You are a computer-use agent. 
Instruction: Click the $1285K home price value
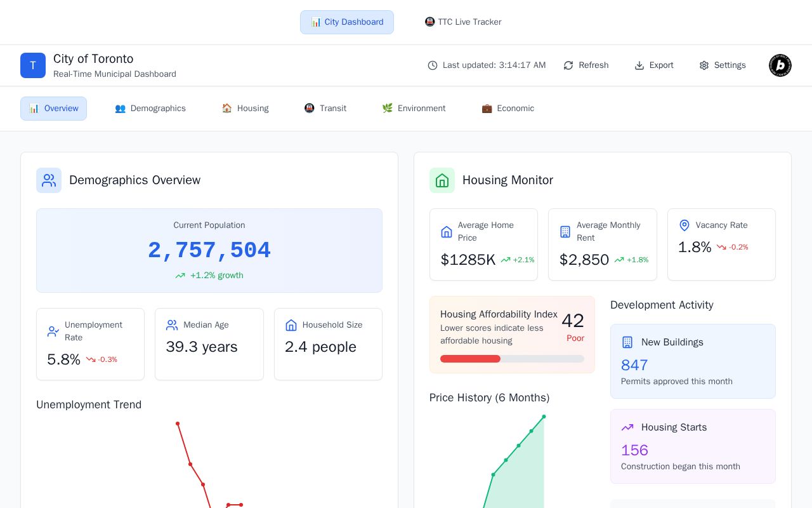pos(468,260)
